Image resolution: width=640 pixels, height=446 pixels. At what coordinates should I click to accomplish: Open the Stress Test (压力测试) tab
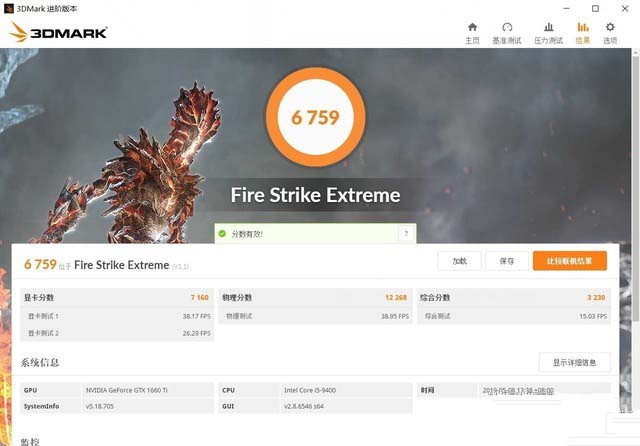[548, 33]
